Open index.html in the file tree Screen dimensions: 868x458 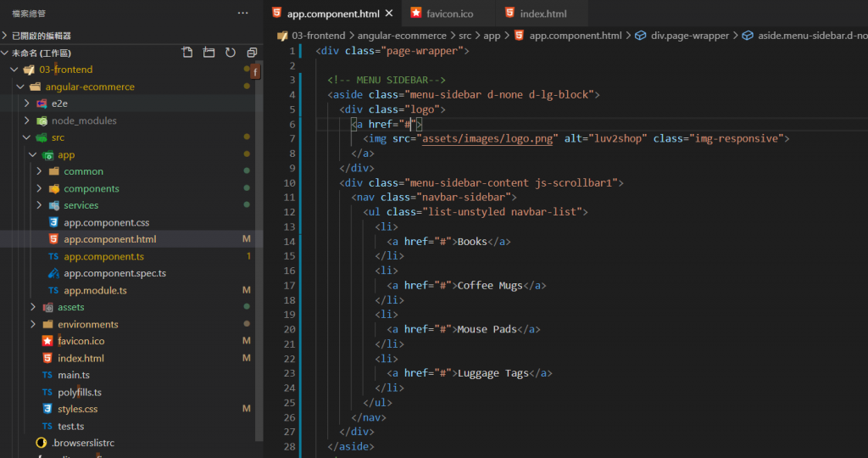(x=81, y=358)
